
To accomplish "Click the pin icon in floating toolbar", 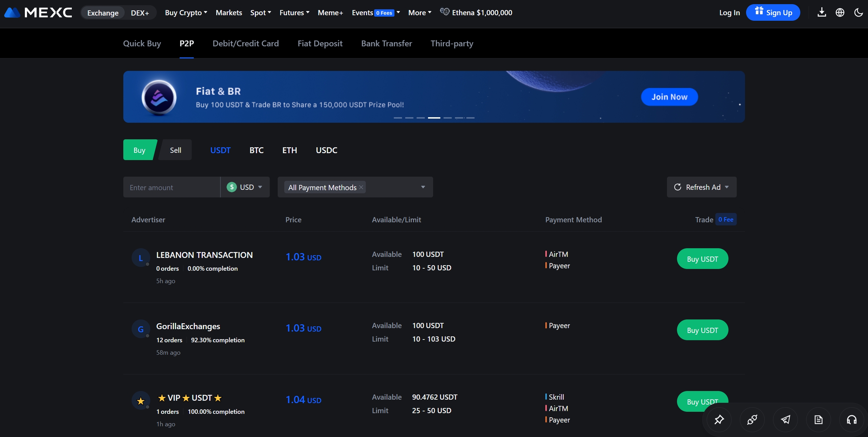I will tap(719, 420).
